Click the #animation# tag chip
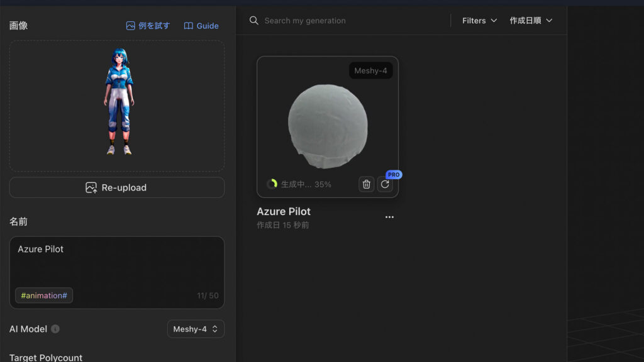Image resolution: width=644 pixels, height=362 pixels. 44,295
